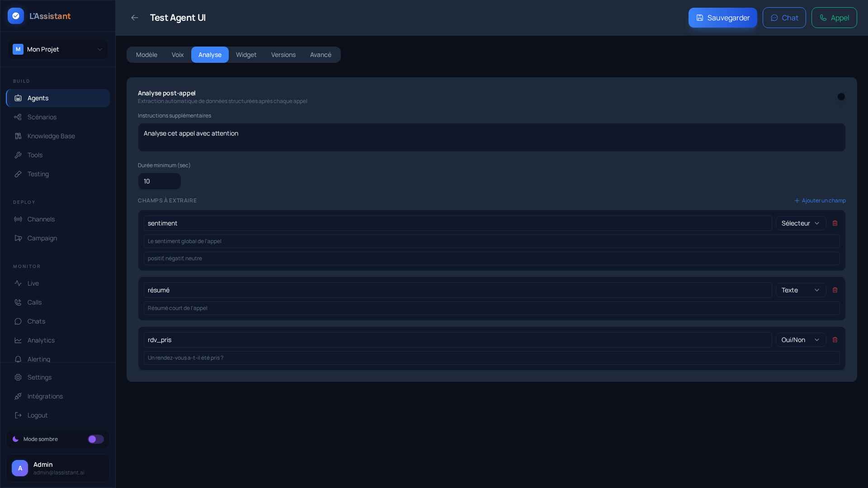Delete the sentiment field with trash icon
Image resolution: width=868 pixels, height=488 pixels.
tap(835, 223)
